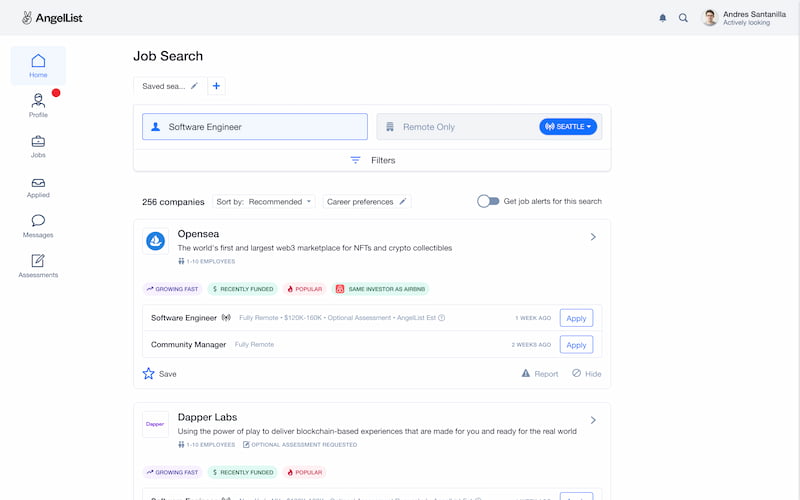Click the Dapper Labs logo
The image size is (800, 500).
(x=156, y=424)
